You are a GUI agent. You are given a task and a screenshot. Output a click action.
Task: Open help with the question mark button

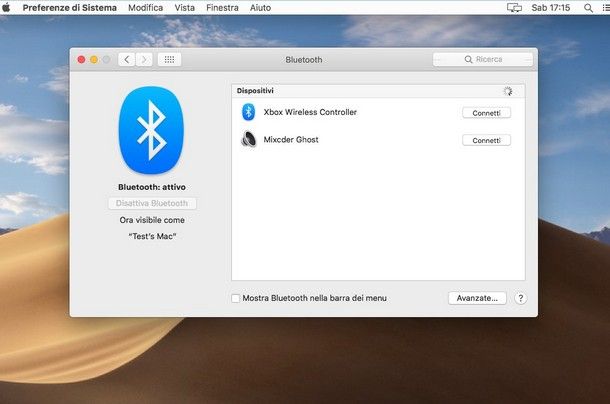[x=521, y=298]
